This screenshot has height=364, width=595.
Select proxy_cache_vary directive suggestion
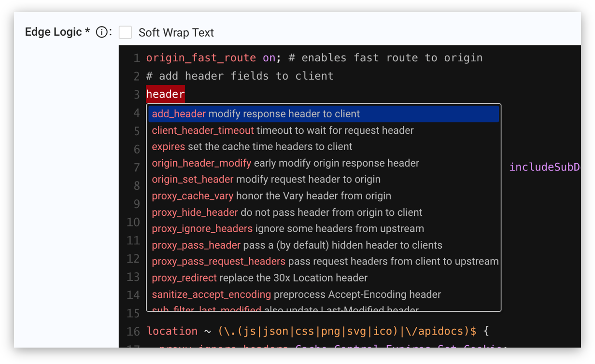click(324, 196)
